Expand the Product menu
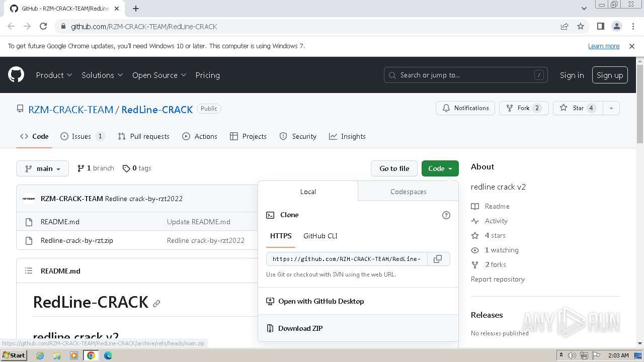The height and width of the screenshot is (362, 644). (x=54, y=75)
